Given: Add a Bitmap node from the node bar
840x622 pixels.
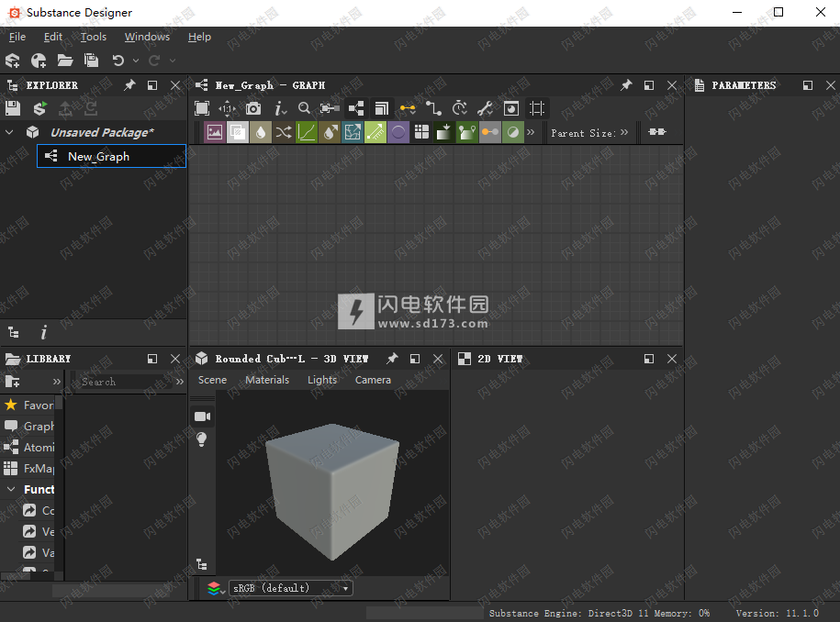Looking at the screenshot, I should click(214, 132).
